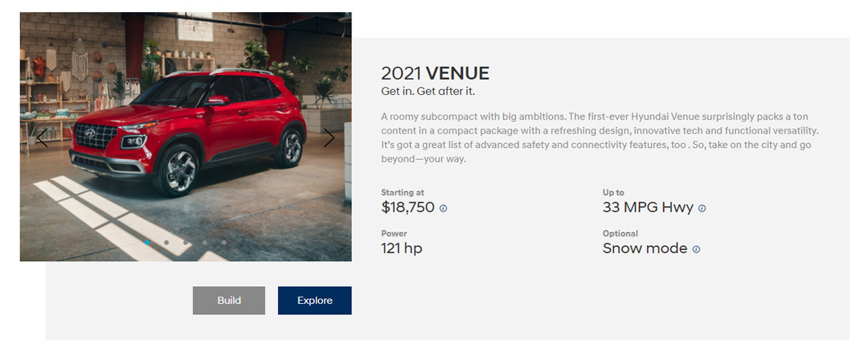Click the 2021 VENUE heading
The width and height of the screenshot is (868, 348).
click(x=435, y=73)
